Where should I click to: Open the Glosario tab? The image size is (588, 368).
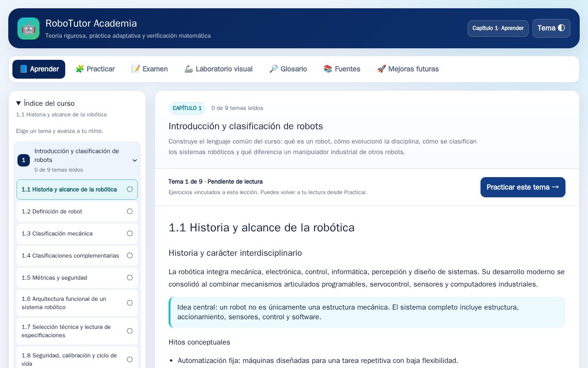tap(288, 69)
